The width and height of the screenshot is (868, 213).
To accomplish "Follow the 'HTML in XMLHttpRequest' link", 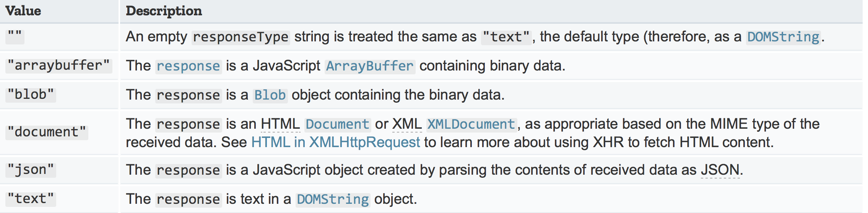I will [x=335, y=143].
